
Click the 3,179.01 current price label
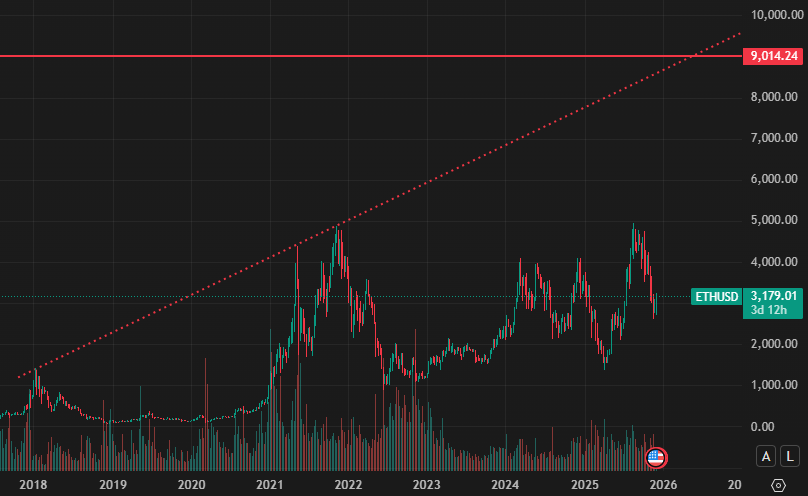774,296
